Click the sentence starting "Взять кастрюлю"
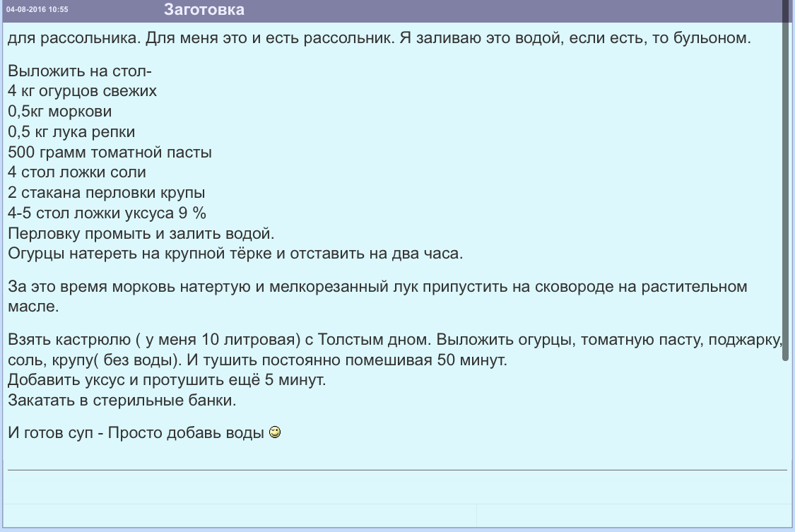Viewport: 795px width, 532px height. pyautogui.click(x=220, y=339)
